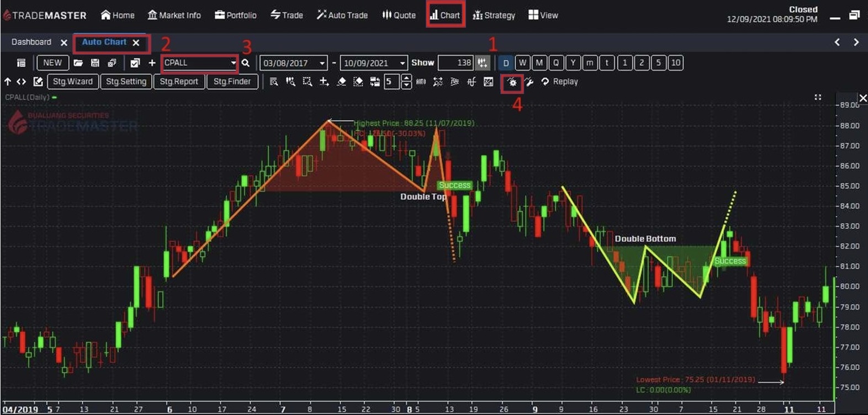Click the Replay button
The image size is (868, 415).
[x=560, y=82]
